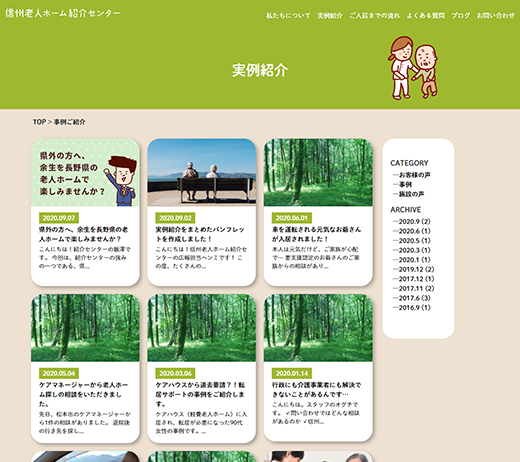The height and width of the screenshot is (462, 520).
Task: Open post title 車を運転される元気なお爺さん
Action: [x=316, y=234]
